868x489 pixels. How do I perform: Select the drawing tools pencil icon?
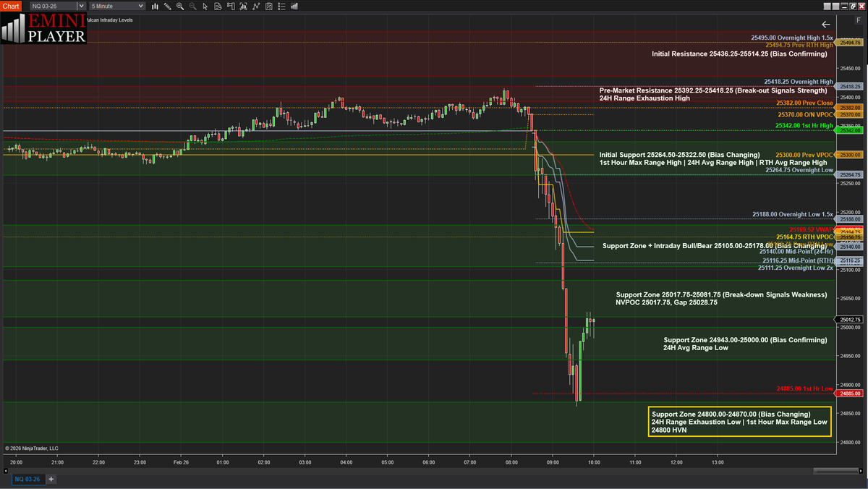click(x=167, y=6)
